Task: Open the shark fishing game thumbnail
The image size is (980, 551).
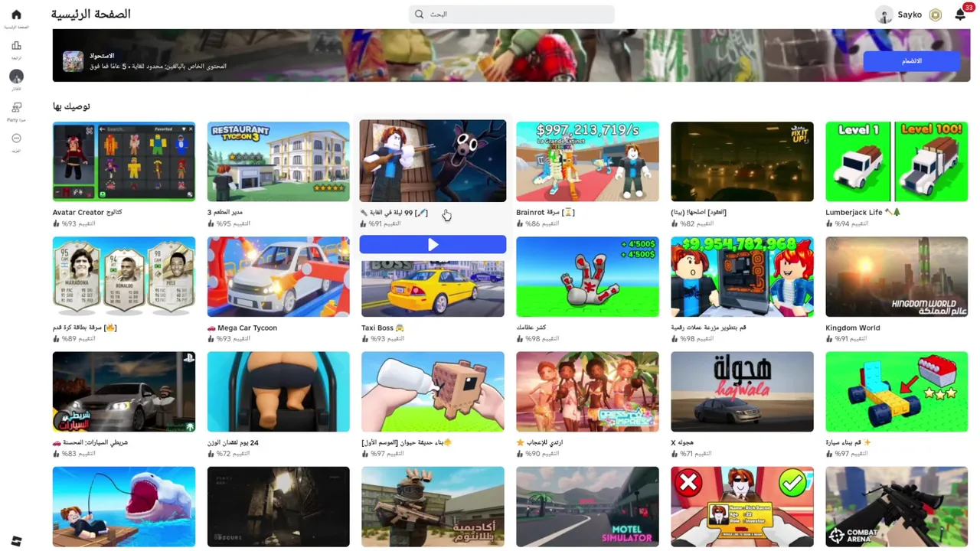Action: pos(124,507)
